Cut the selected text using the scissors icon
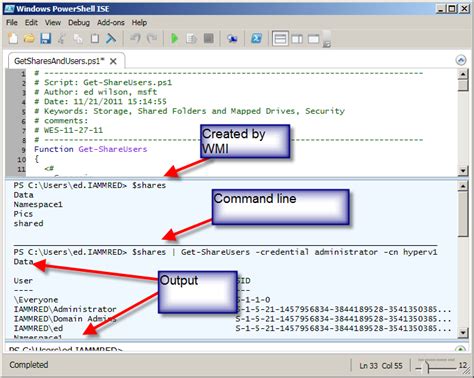This screenshot has height=378, width=474. point(61,39)
